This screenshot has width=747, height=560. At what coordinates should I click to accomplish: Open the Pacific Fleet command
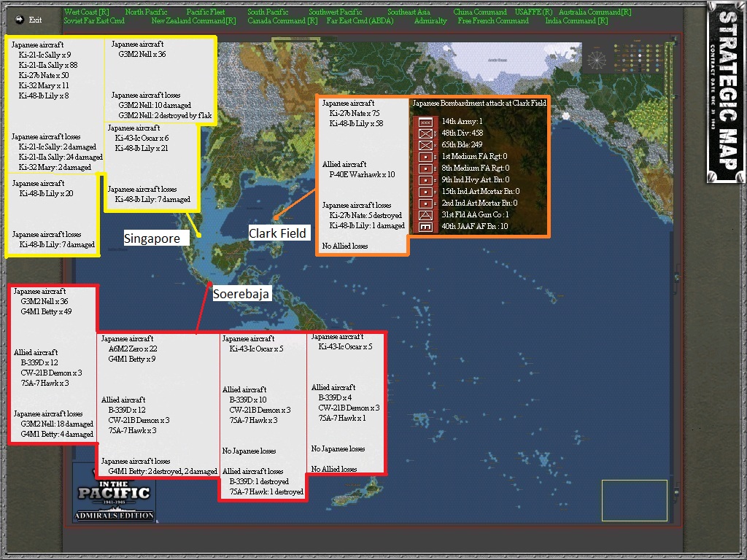click(x=205, y=12)
